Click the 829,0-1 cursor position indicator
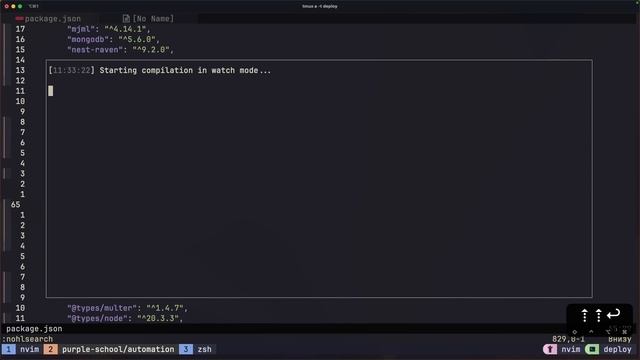 (568, 339)
